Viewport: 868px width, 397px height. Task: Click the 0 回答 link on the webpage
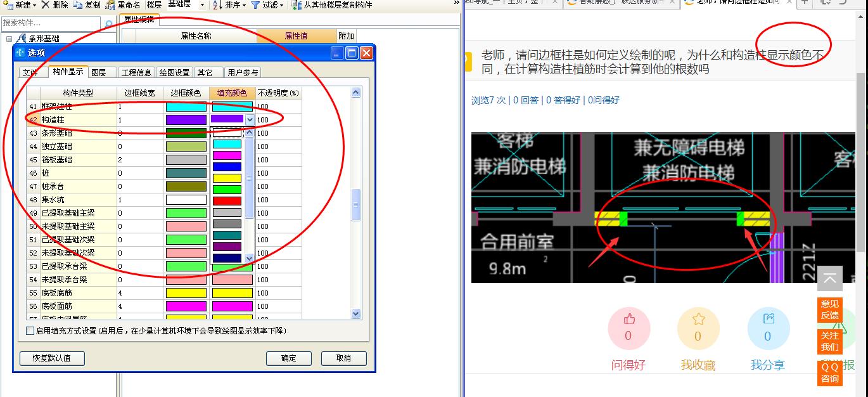(525, 100)
